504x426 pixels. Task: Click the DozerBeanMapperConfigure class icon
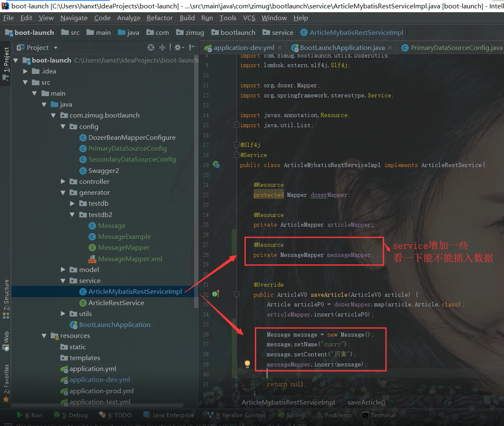(83, 138)
